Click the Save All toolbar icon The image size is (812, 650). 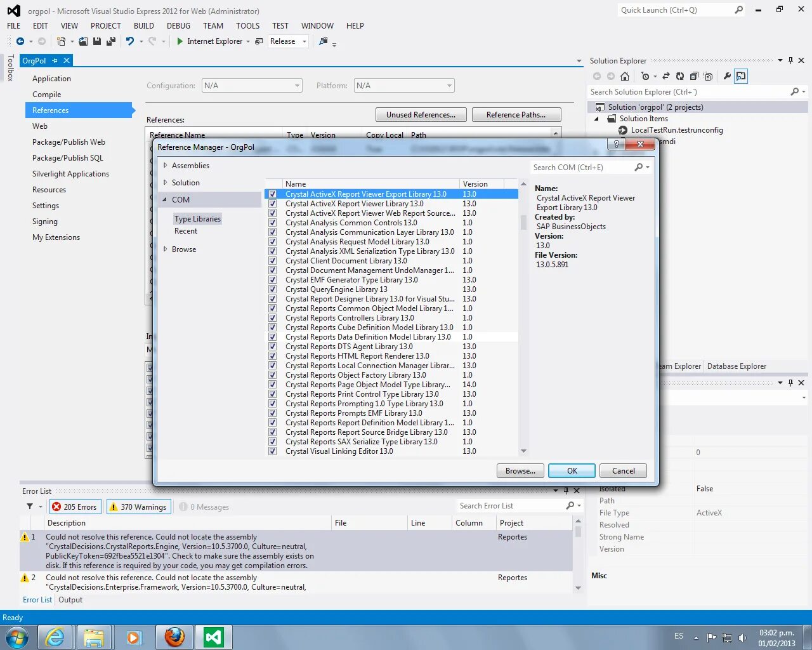[x=111, y=41]
